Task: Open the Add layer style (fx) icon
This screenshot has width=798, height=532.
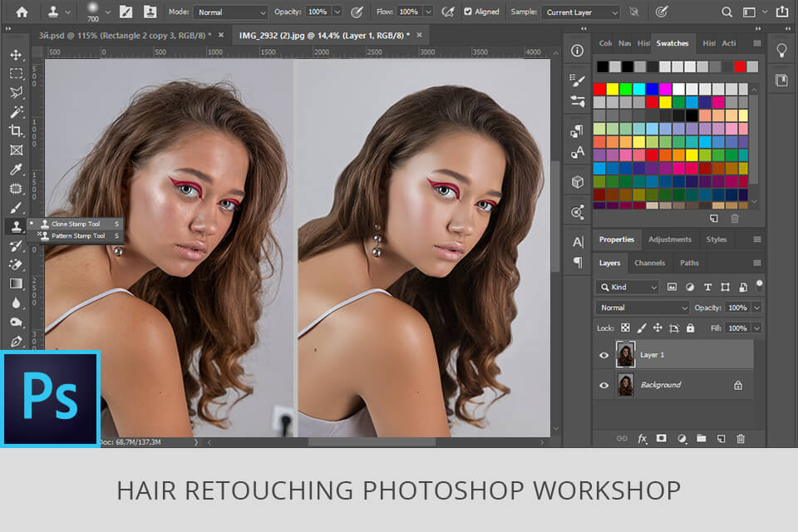Action: pos(641,439)
